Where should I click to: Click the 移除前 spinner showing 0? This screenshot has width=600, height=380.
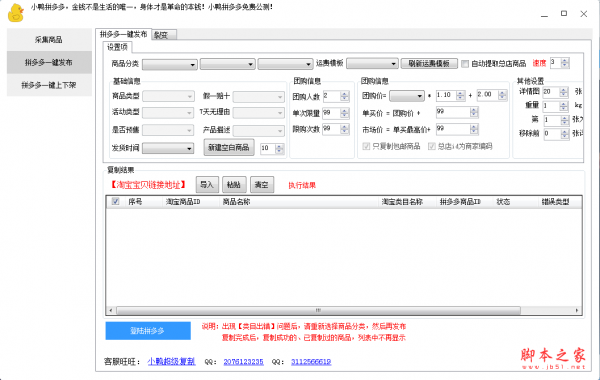pyautogui.click(x=556, y=134)
